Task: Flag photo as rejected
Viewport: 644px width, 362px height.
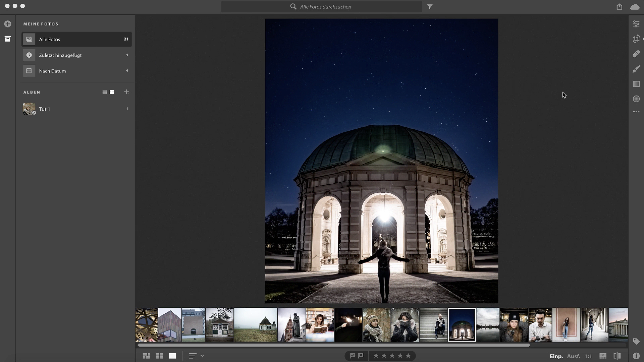Action: click(x=361, y=356)
